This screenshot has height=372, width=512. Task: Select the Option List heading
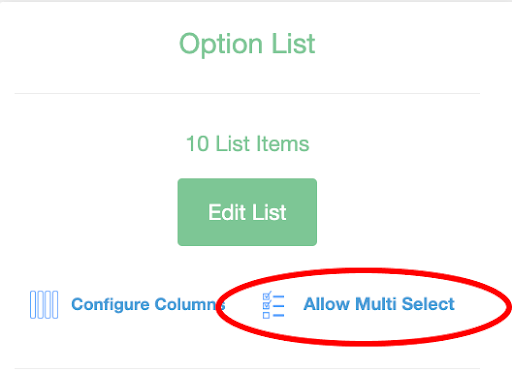pyautogui.click(x=247, y=44)
